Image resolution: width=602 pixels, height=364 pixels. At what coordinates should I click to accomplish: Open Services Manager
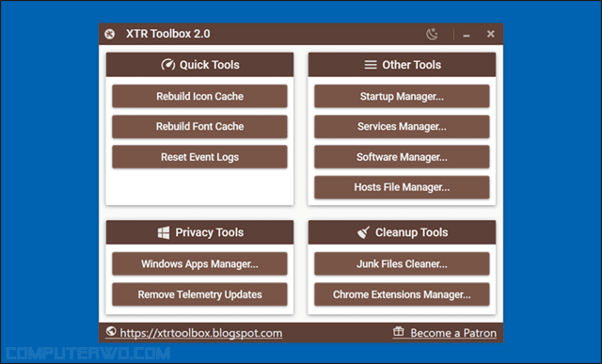pos(402,126)
